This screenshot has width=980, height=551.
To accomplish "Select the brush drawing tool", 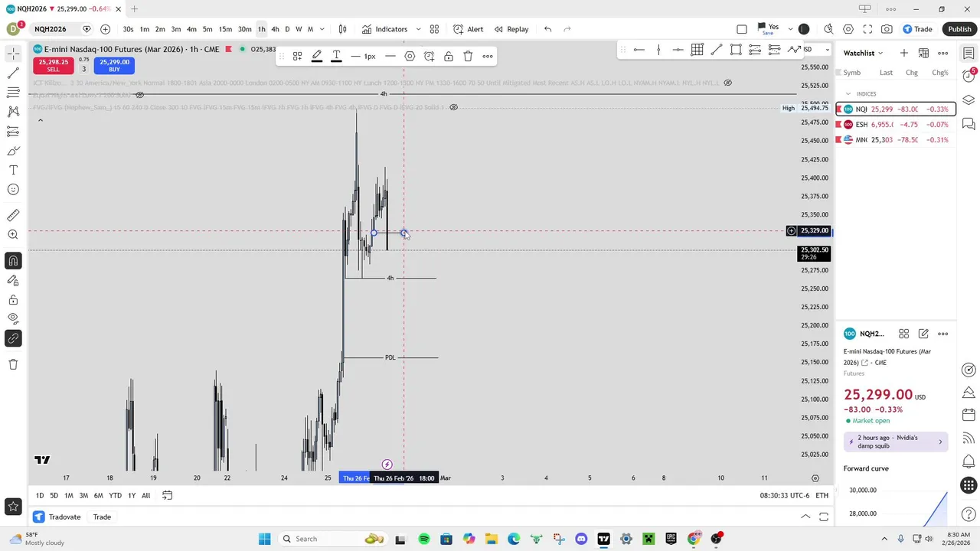I will click(x=13, y=151).
